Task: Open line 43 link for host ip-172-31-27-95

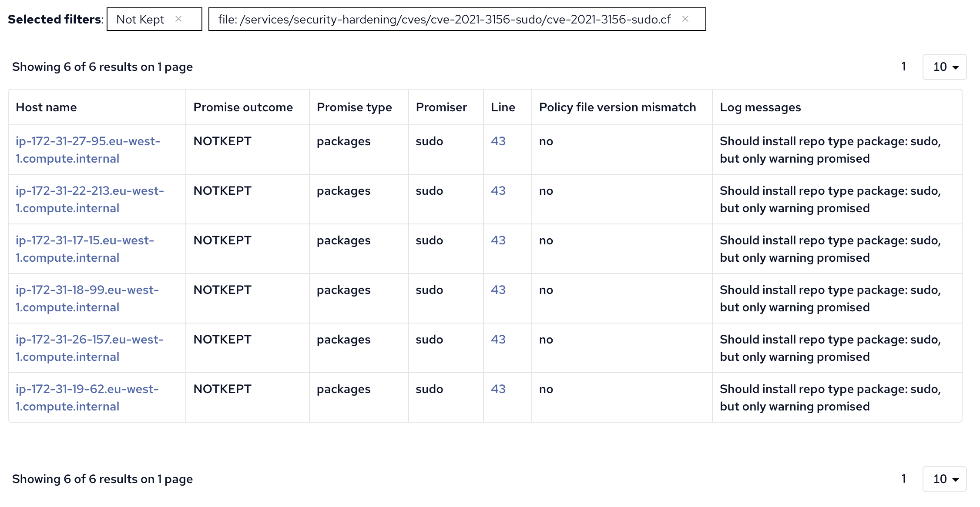Action: coord(498,141)
